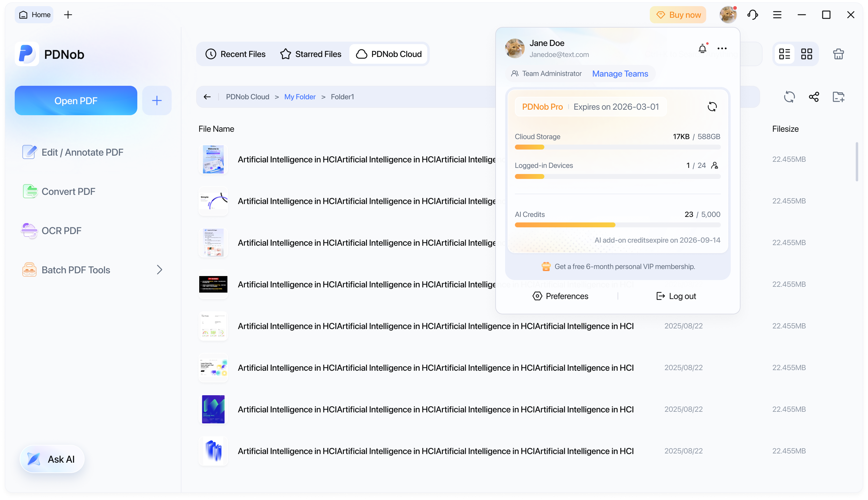Click Folder1 in the breadcrumb
The width and height of the screenshot is (868, 500).
(x=342, y=97)
